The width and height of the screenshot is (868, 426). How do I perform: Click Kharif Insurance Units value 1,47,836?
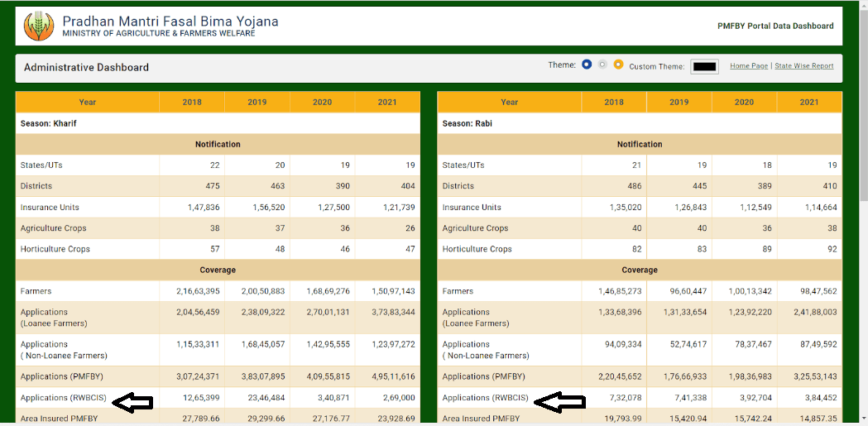coord(204,208)
